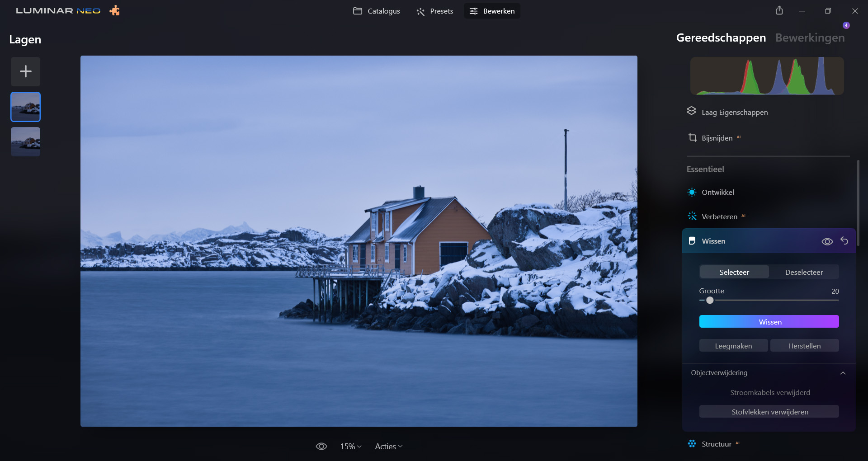Click the main photo of the cabin

coord(359,241)
